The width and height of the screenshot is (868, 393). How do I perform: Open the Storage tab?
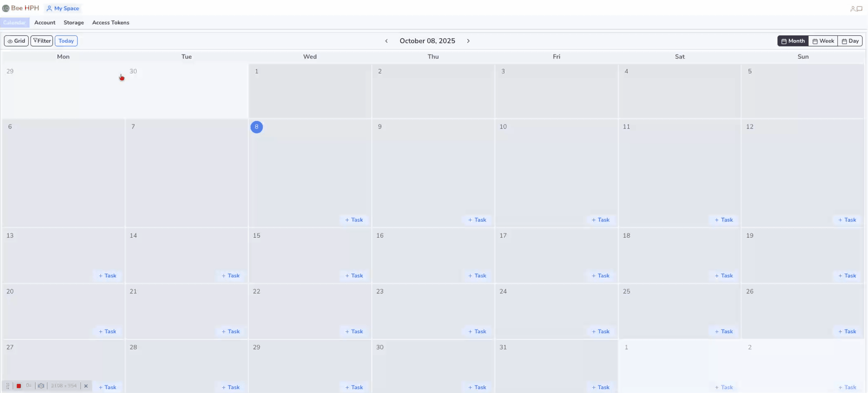[x=74, y=23]
